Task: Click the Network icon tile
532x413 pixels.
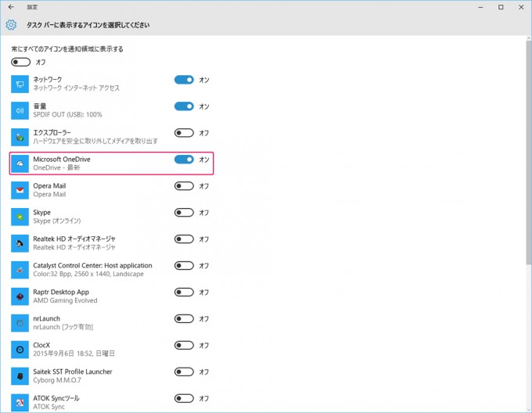Action: pyautogui.click(x=20, y=84)
